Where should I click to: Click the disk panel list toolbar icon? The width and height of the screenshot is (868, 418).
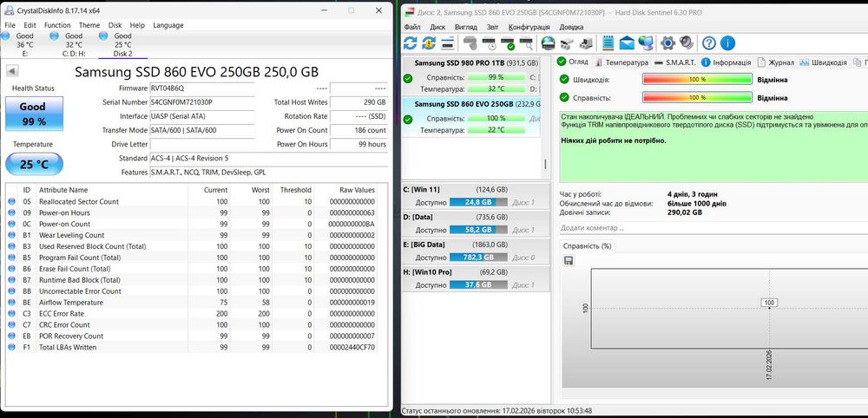tap(447, 43)
